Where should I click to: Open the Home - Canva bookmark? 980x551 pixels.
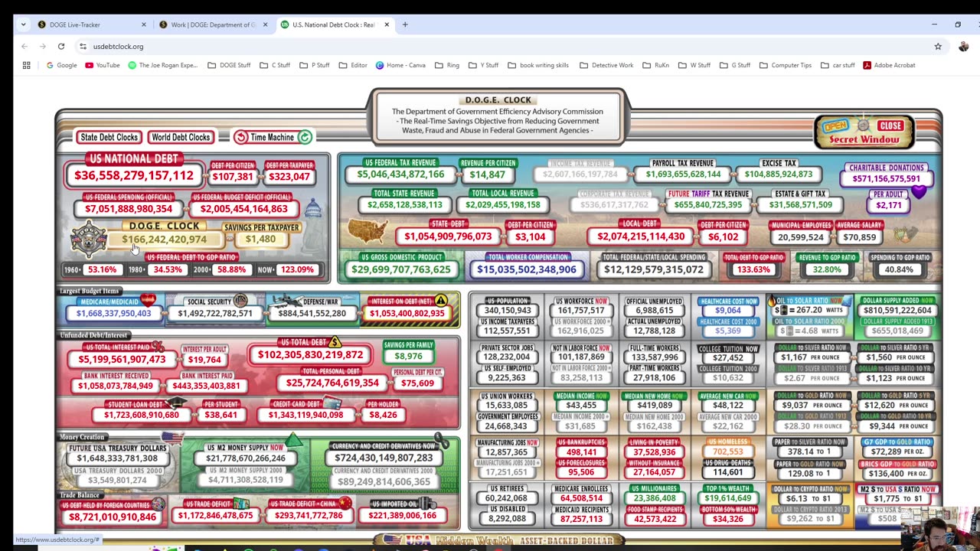400,65
